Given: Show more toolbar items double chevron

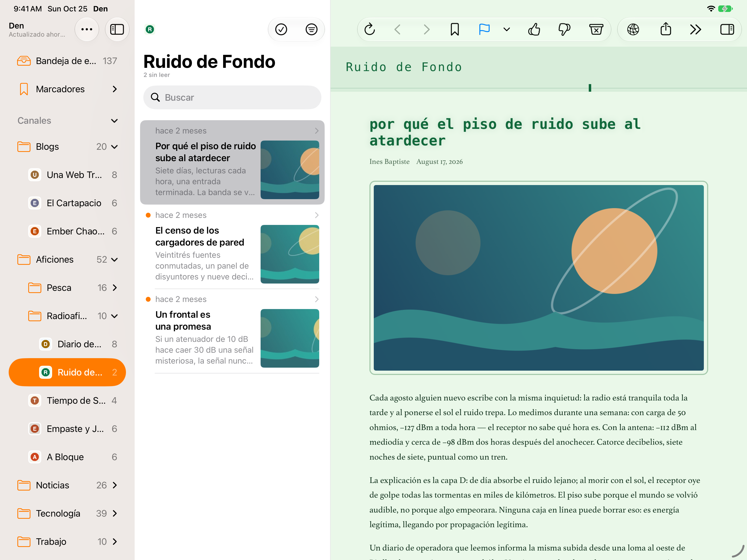Looking at the screenshot, I should pos(696,29).
